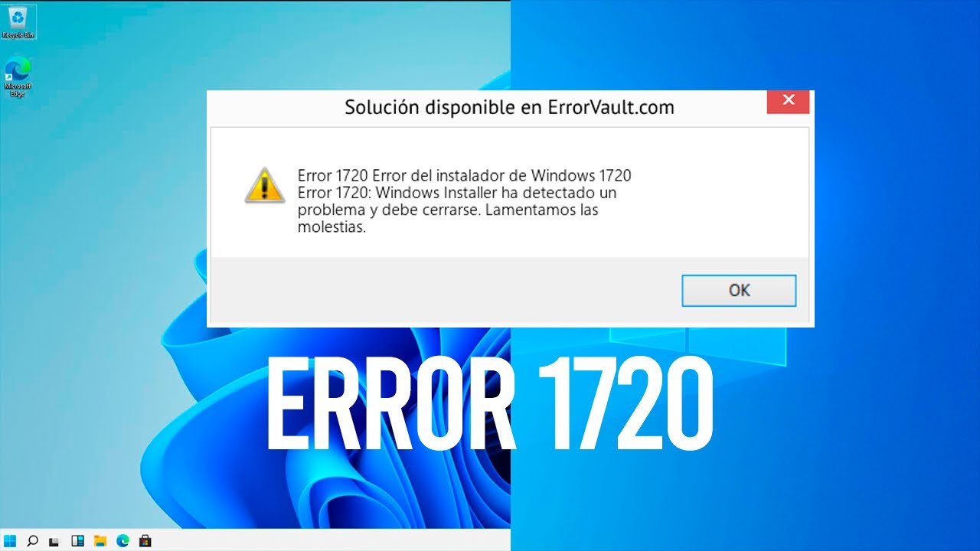The height and width of the screenshot is (551, 980).
Task: Launch Microsoft Edge from taskbar
Action: tap(122, 541)
